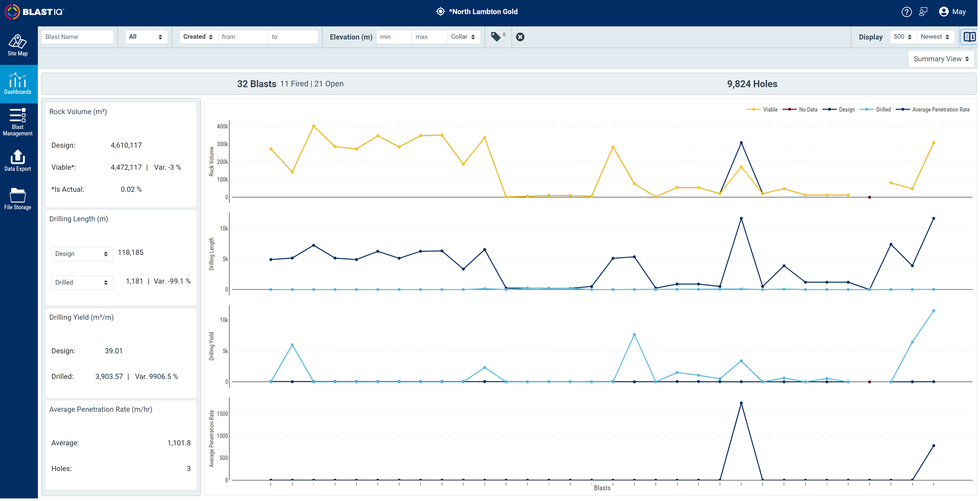Toggle the Drilled series in the chart legend
980x501 pixels.
[875, 110]
